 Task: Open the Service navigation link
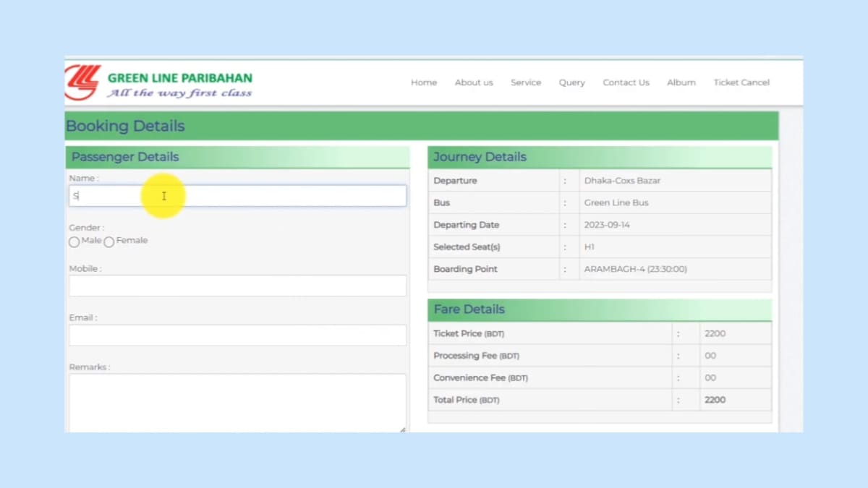pyautogui.click(x=526, y=82)
